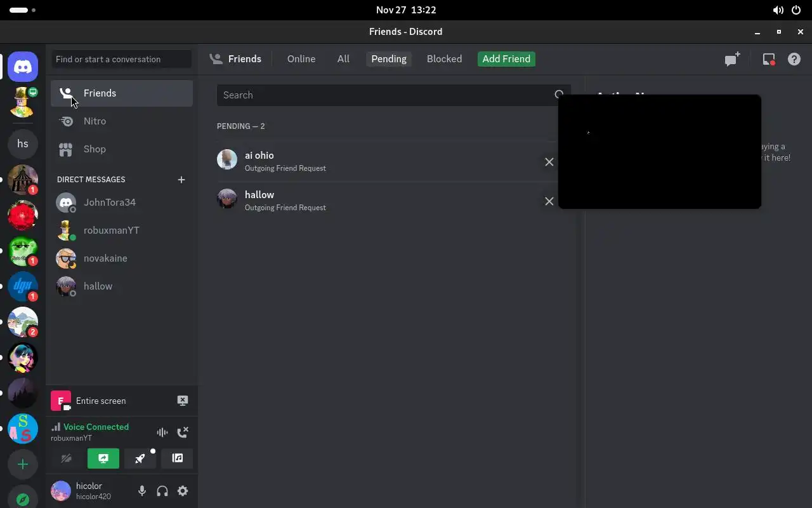
Task: Switch to the All friends tab
Action: pos(343,59)
